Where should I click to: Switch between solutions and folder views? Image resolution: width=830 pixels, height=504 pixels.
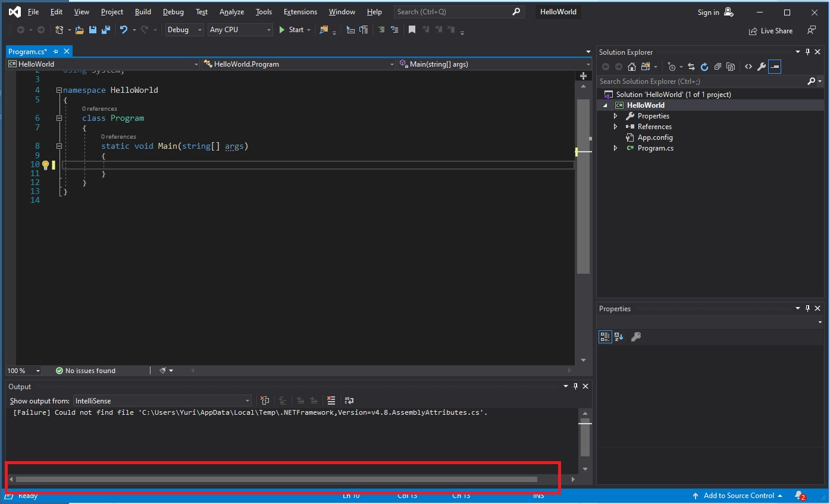(x=646, y=67)
